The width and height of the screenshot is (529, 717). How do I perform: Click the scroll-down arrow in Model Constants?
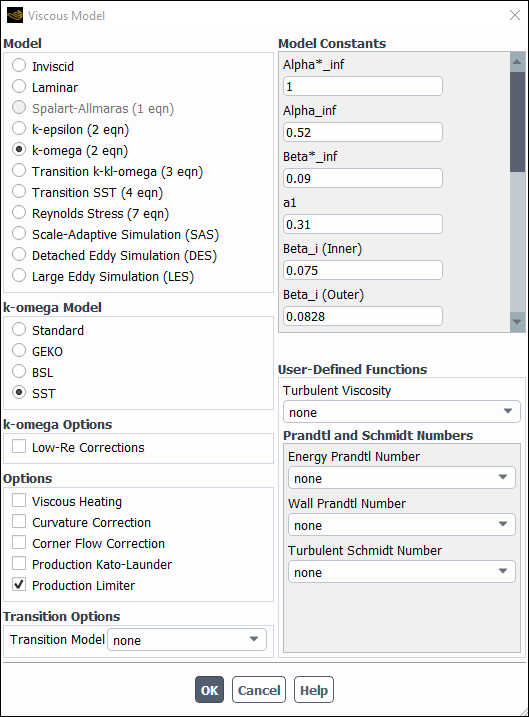pos(517,321)
